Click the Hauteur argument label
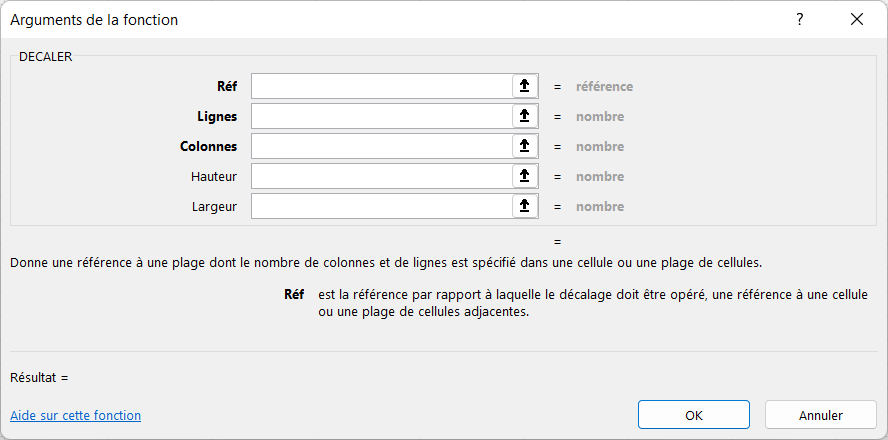888x440 pixels. tap(214, 176)
